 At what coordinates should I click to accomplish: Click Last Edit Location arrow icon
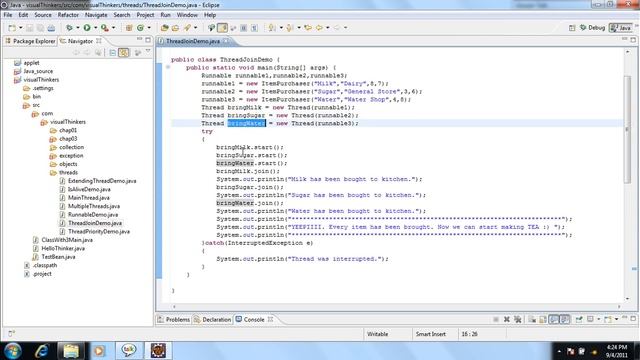tap(308, 28)
